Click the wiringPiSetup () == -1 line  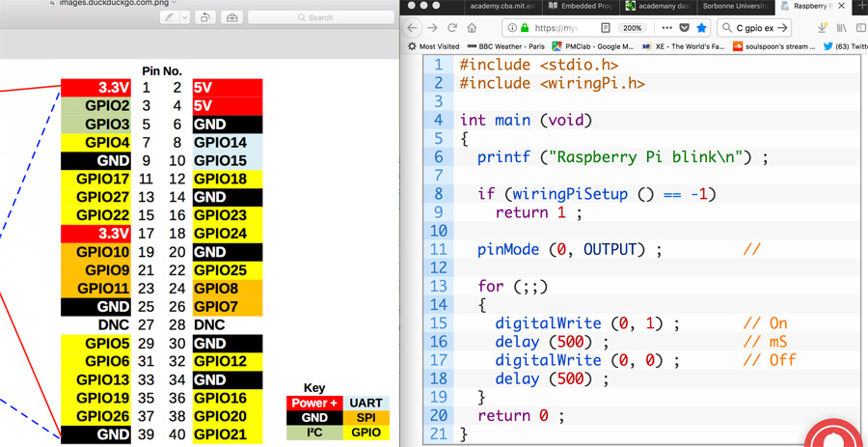(597, 194)
